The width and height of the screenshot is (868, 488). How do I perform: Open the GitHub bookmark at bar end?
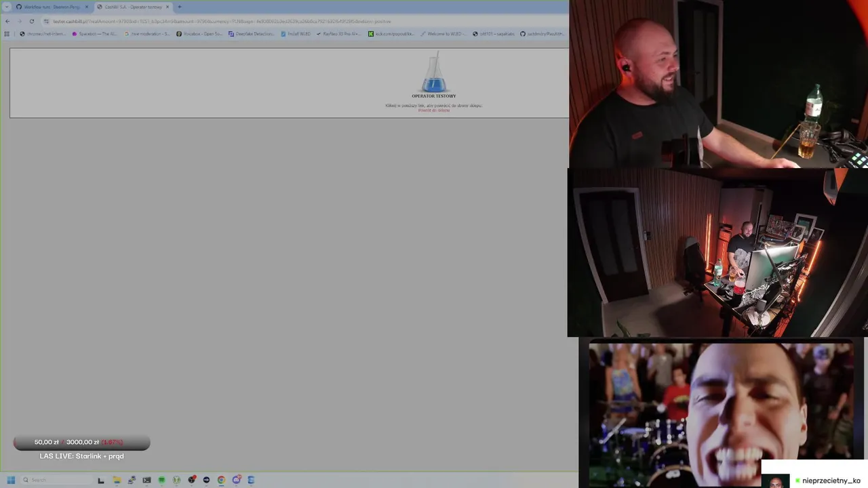click(x=542, y=33)
